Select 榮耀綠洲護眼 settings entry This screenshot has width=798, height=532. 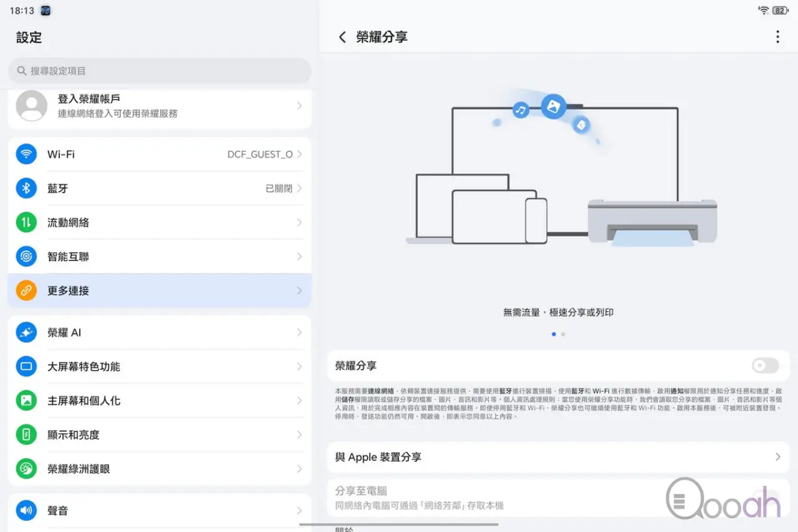160,469
